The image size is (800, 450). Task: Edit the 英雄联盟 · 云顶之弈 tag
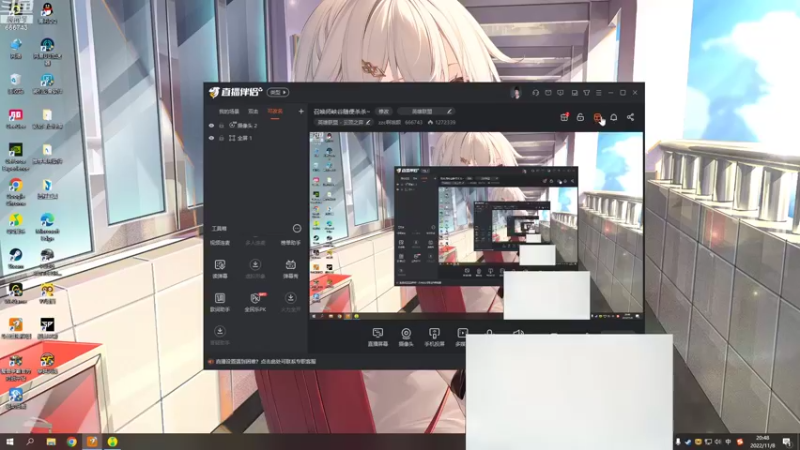pos(343,122)
